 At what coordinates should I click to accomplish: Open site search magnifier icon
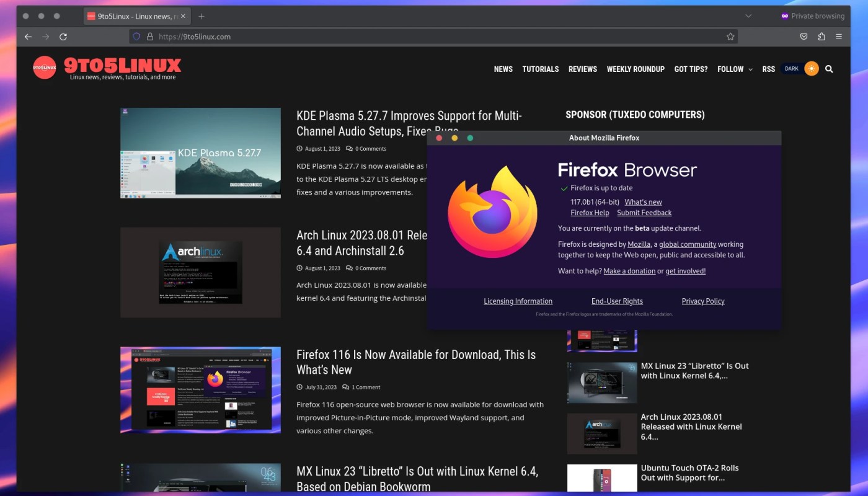coord(829,69)
